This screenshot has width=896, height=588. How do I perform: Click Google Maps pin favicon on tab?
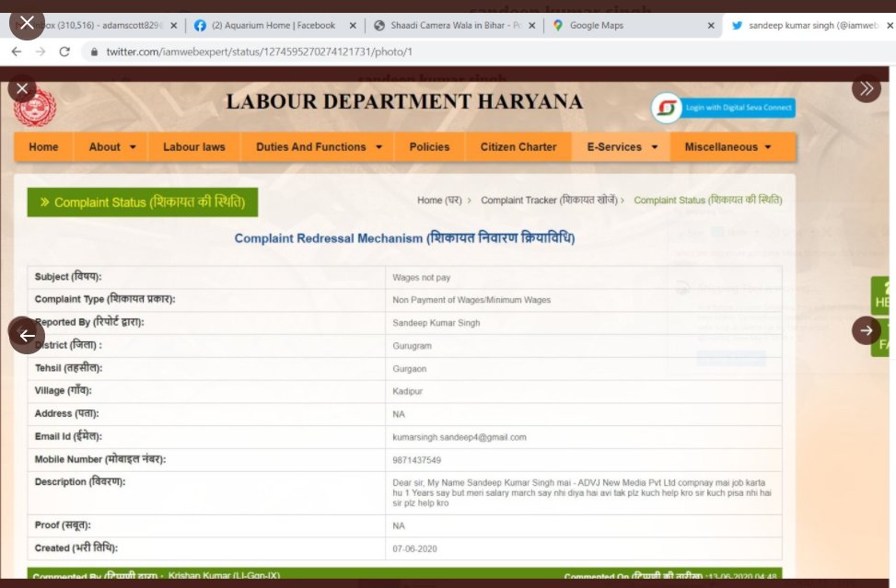(558, 25)
